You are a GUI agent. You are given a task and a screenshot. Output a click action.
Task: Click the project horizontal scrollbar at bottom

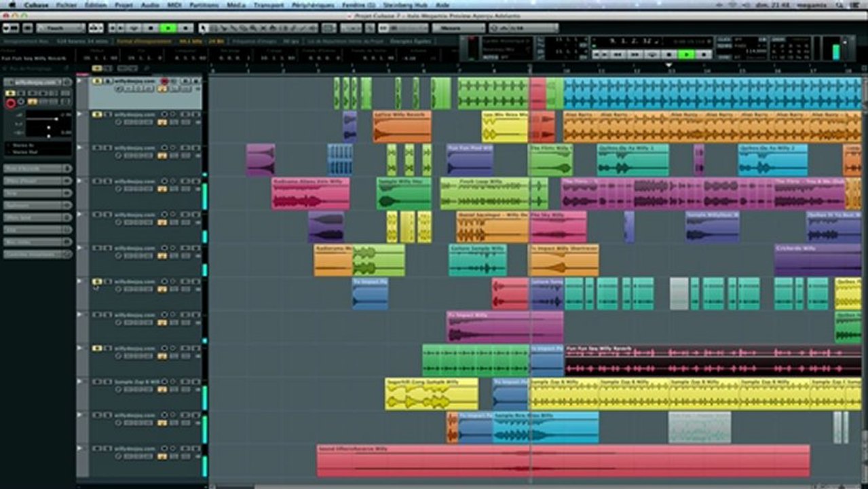(x=534, y=486)
